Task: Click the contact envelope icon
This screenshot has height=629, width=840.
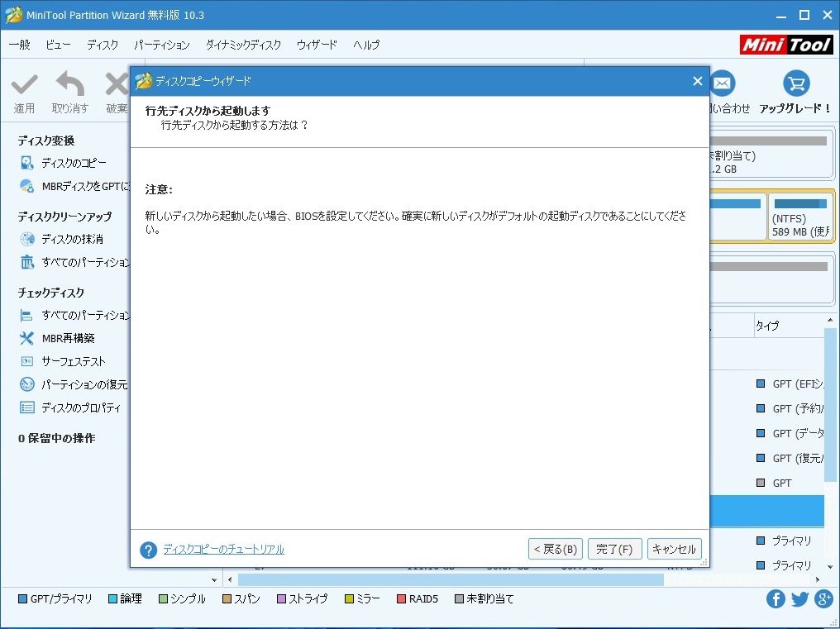Action: (723, 83)
